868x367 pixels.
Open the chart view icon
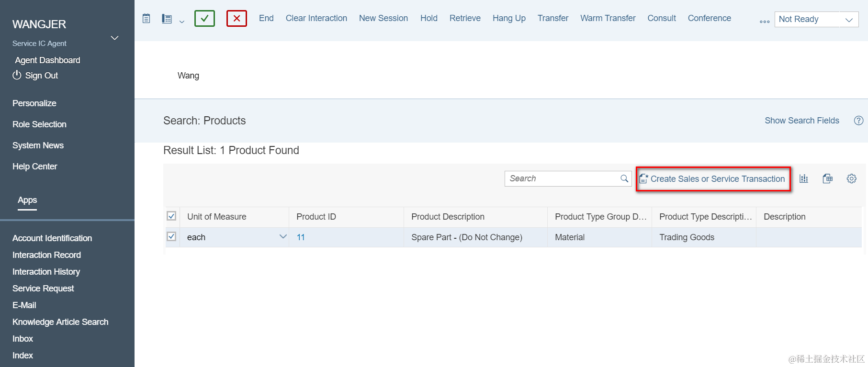click(804, 178)
